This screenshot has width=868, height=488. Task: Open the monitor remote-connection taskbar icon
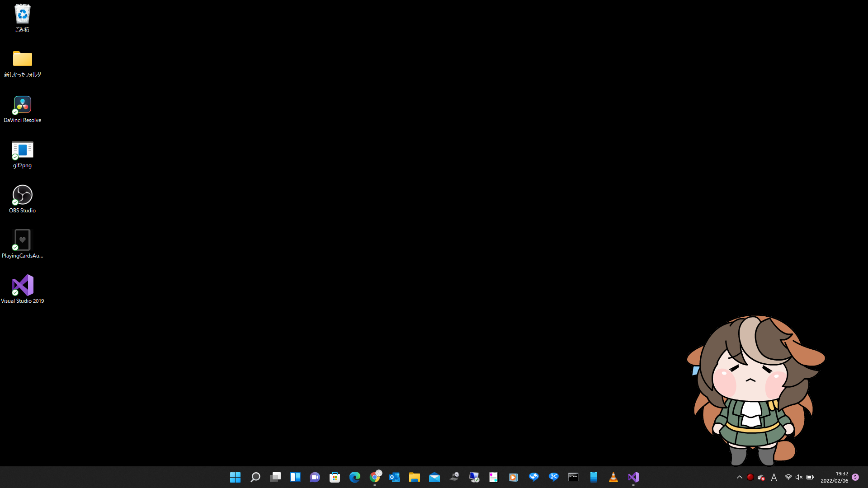[474, 477]
